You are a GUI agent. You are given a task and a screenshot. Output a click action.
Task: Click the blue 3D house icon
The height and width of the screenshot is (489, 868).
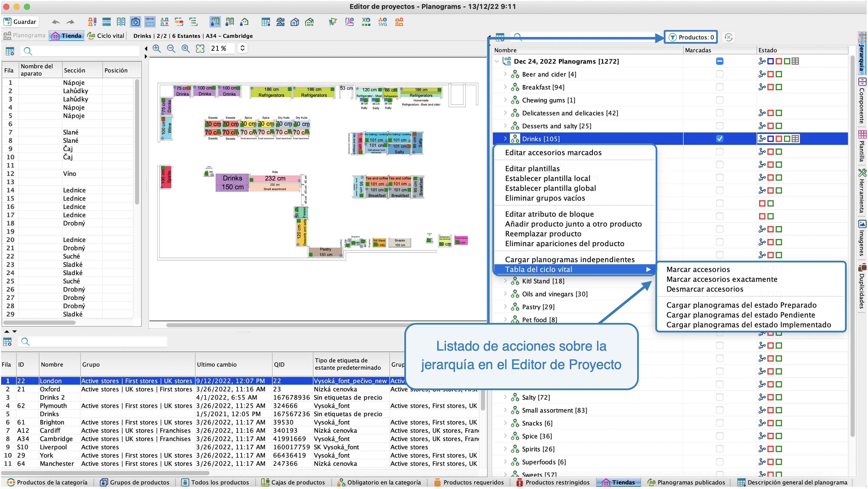point(295,22)
